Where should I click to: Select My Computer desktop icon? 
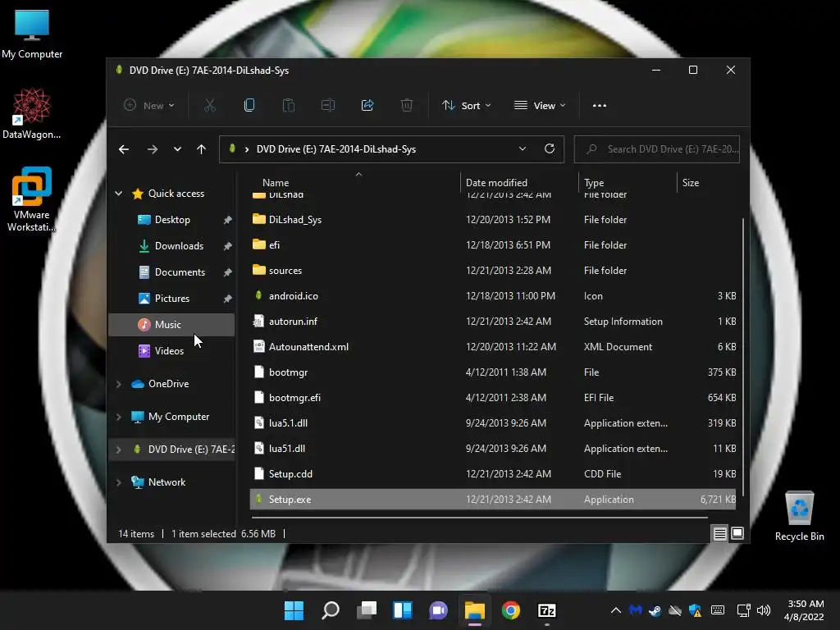[32, 34]
